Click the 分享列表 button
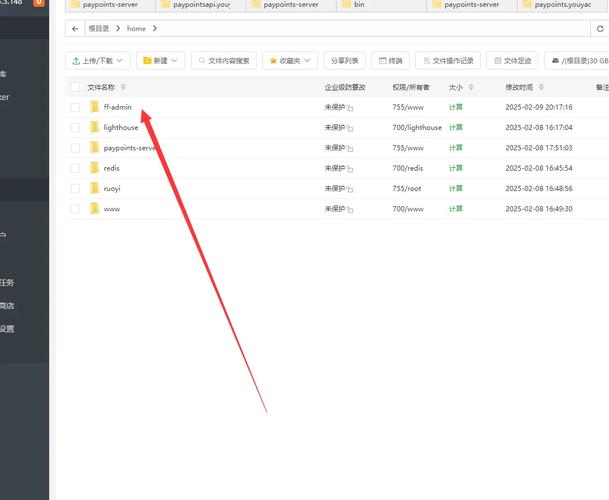Viewport: 609px width, 500px height. pos(345,61)
